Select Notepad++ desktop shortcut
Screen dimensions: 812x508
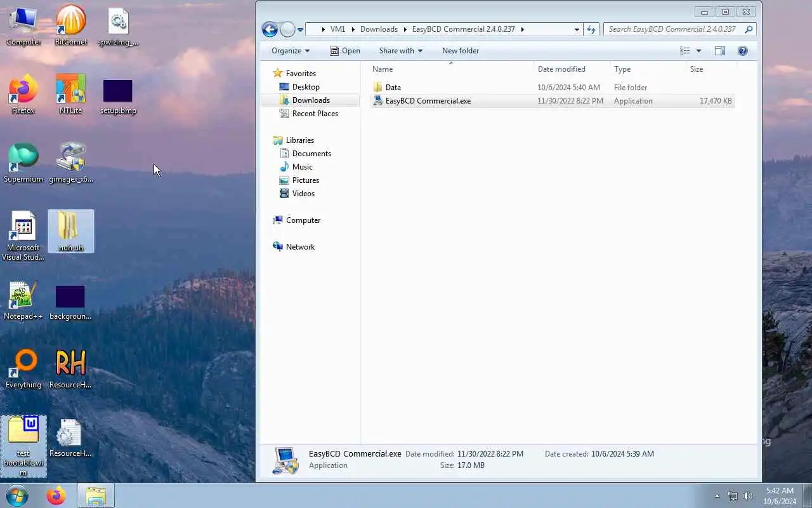(x=23, y=300)
